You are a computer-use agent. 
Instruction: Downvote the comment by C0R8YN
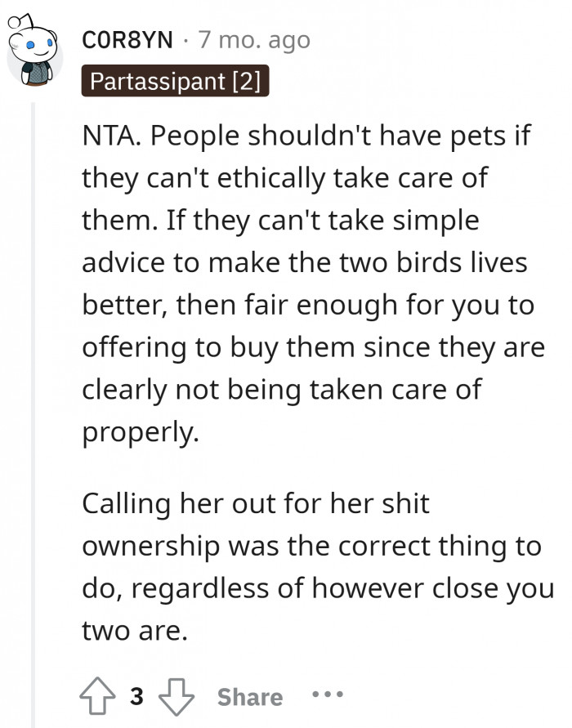click(175, 696)
